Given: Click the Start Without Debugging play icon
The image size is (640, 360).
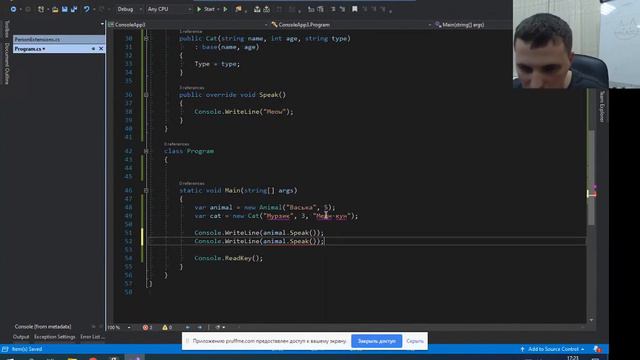Looking at the screenshot, I should [225, 9].
